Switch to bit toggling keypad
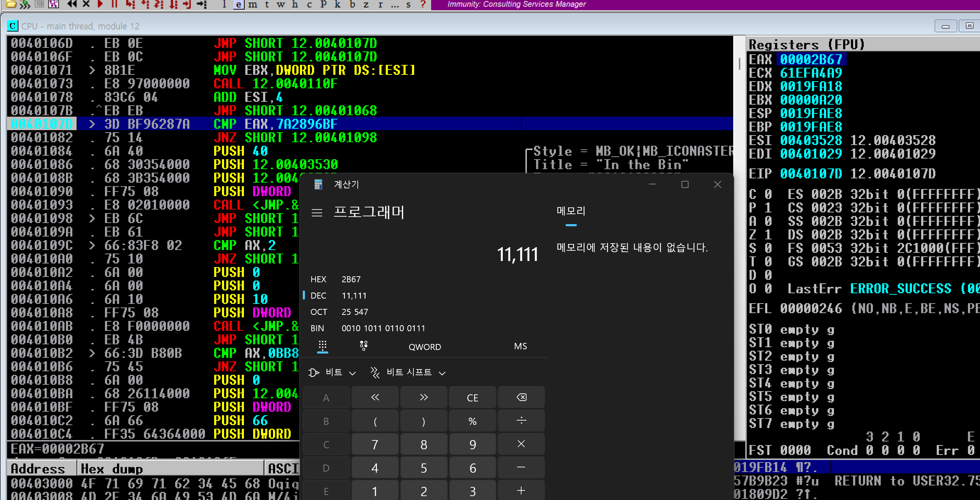Image resolution: width=980 pixels, height=500 pixels. 363,345
